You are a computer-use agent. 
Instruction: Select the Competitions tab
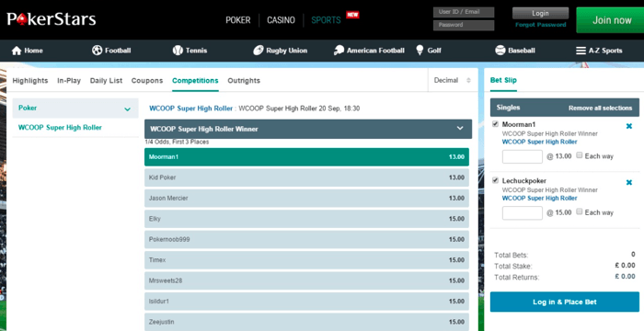(x=195, y=81)
